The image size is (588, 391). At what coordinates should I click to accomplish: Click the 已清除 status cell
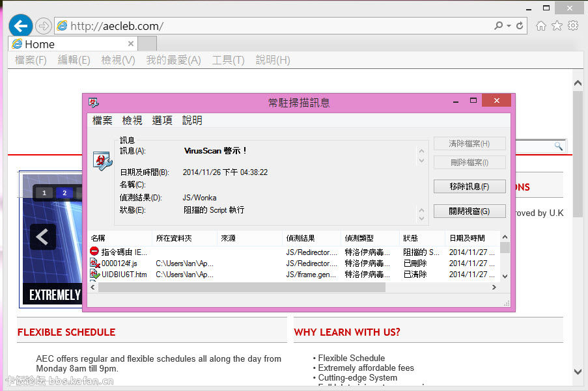tap(415, 275)
